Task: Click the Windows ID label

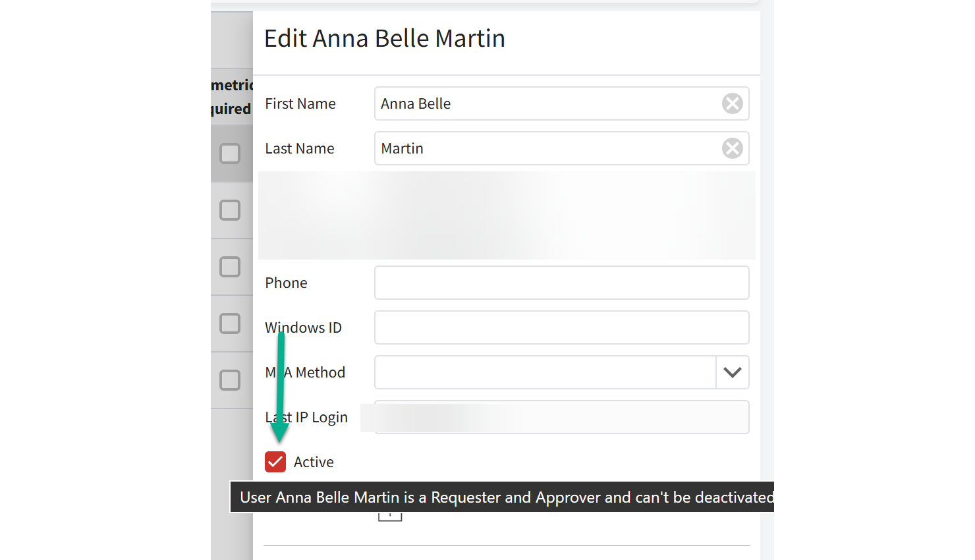Action: coord(303,327)
